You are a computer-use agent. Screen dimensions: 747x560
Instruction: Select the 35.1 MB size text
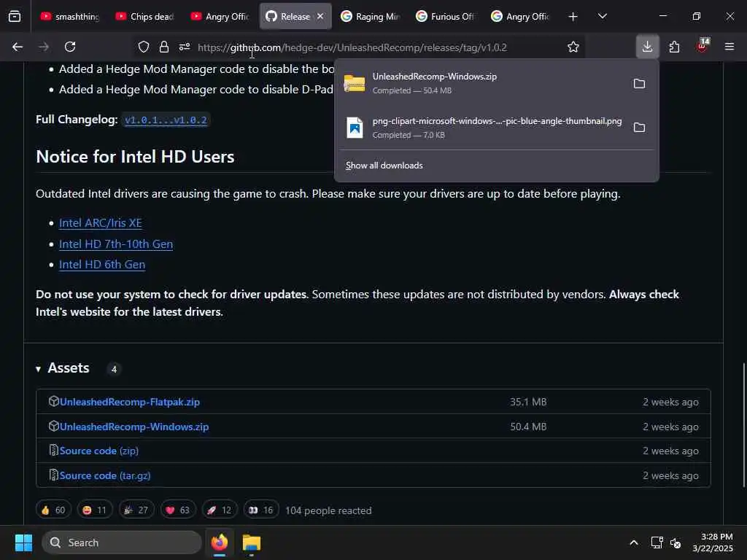click(528, 402)
